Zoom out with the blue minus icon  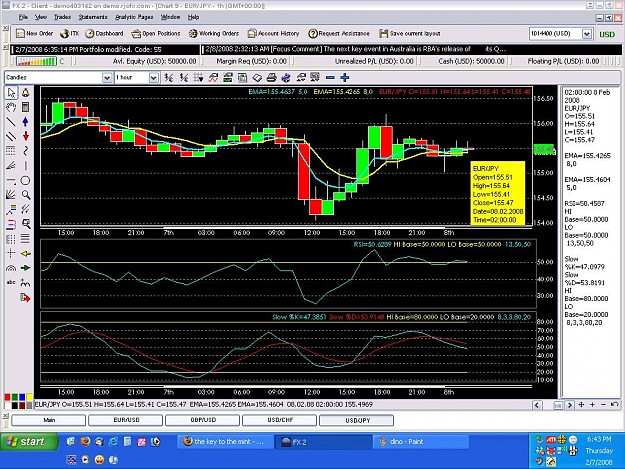point(330,77)
